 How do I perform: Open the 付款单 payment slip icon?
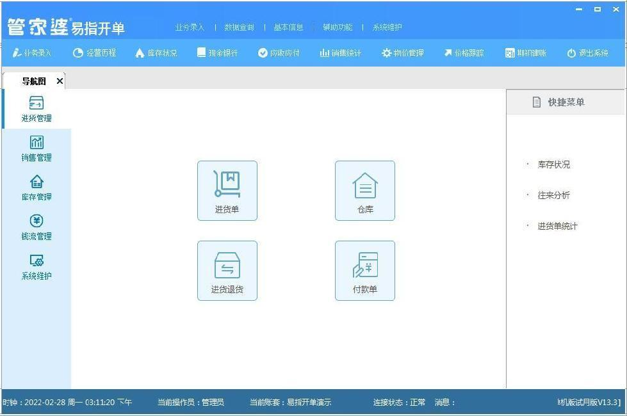(364, 270)
